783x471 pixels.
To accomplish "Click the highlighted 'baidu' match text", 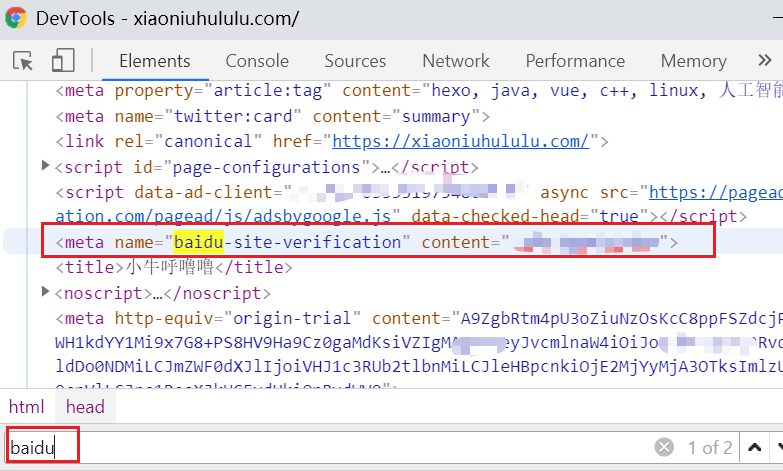I will tap(199, 242).
